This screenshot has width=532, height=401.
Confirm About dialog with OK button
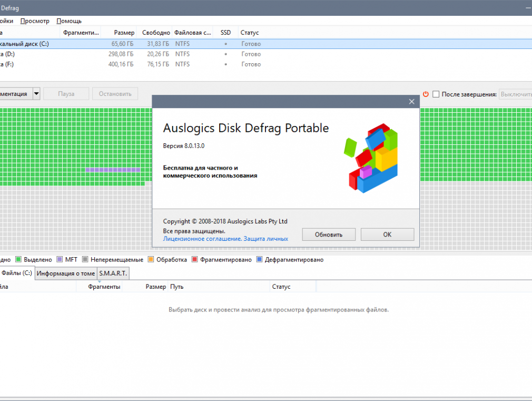coord(387,234)
